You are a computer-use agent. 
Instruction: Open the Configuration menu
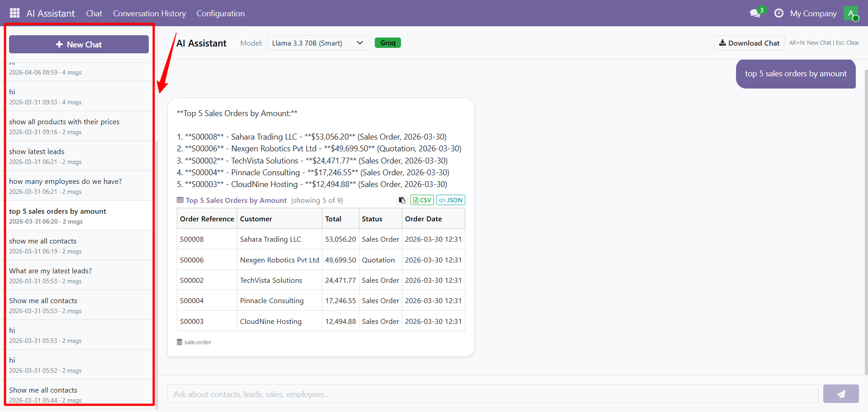220,14
